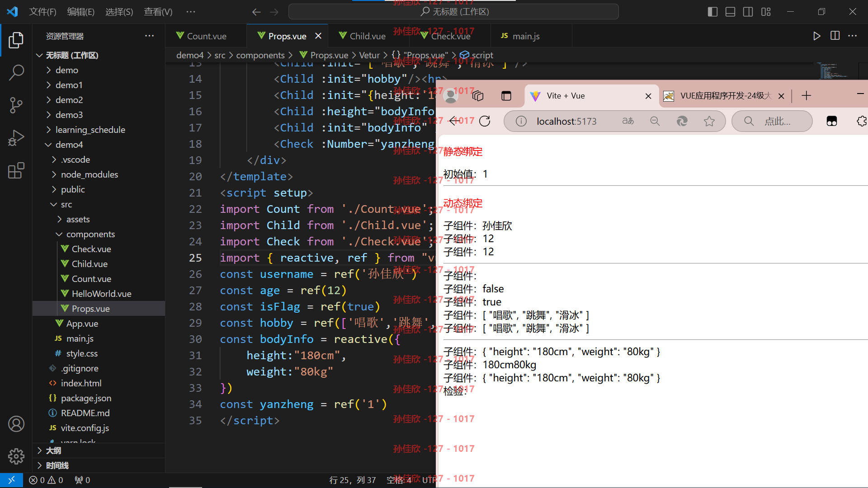Open the browser tab actions menu icon

(x=506, y=96)
